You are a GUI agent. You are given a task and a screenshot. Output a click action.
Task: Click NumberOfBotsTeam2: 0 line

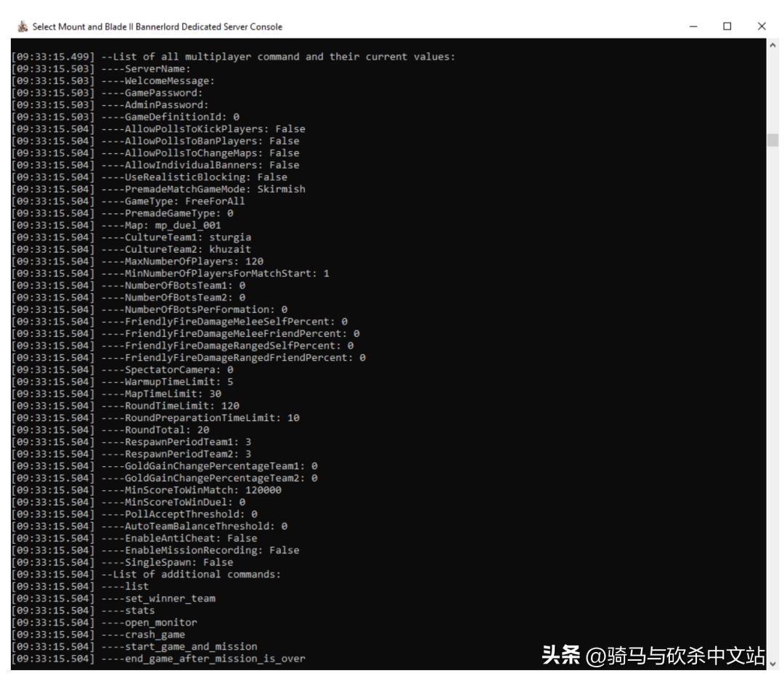coord(128,298)
